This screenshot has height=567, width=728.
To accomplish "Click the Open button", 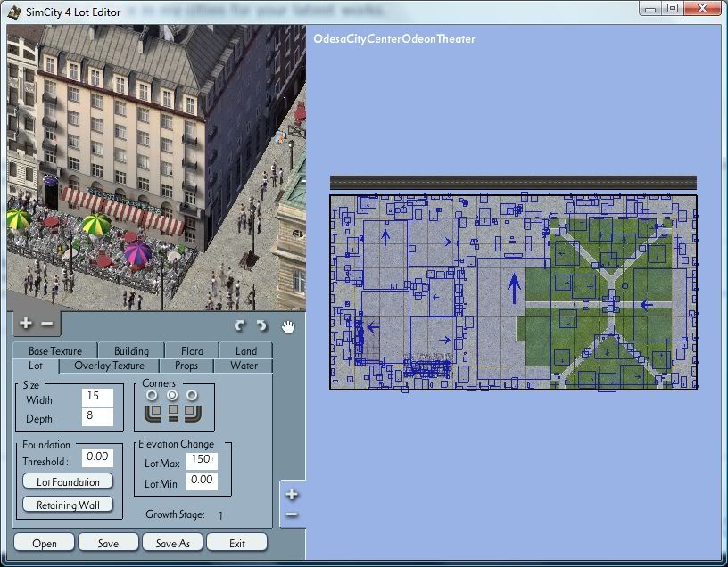I will coord(44,542).
